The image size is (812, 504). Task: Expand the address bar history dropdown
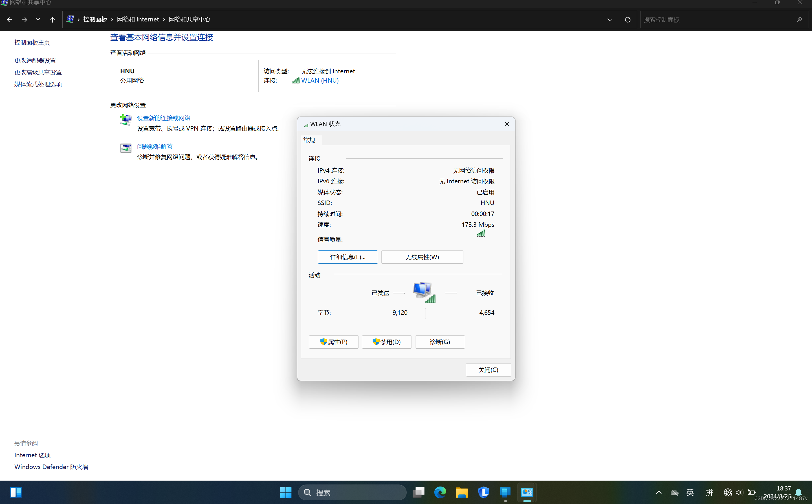click(609, 20)
